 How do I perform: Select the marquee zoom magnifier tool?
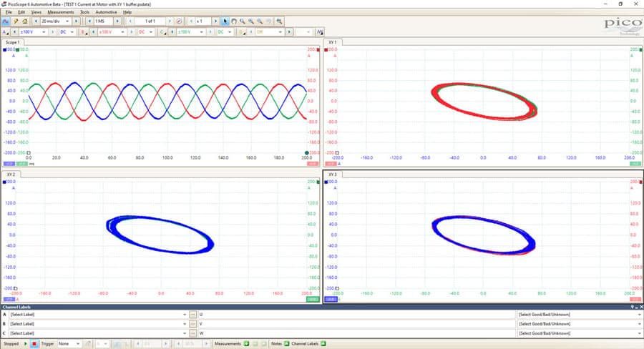pyautogui.click(x=243, y=21)
